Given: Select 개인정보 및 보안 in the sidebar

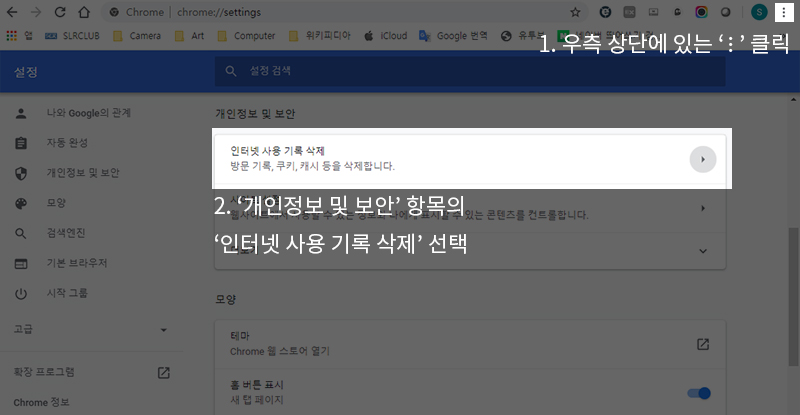Looking at the screenshot, I should click(82, 172).
